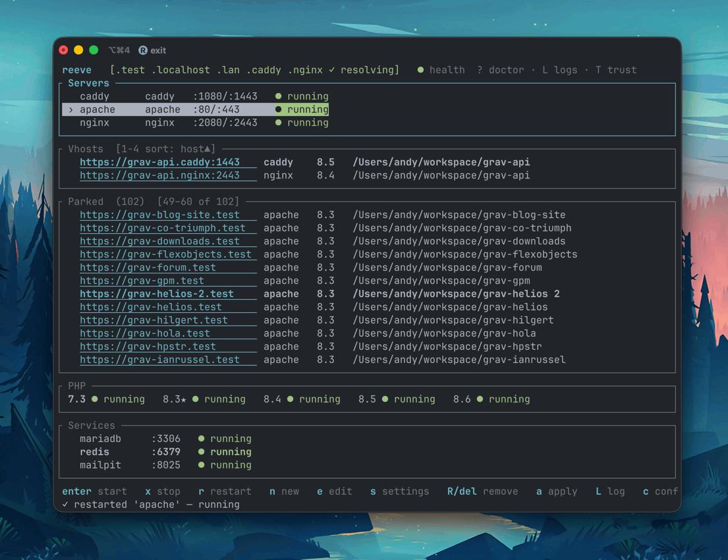Screen dimensions: 728x560
Task: Open the grav-api.caddy:1443 link
Action: tap(159, 162)
